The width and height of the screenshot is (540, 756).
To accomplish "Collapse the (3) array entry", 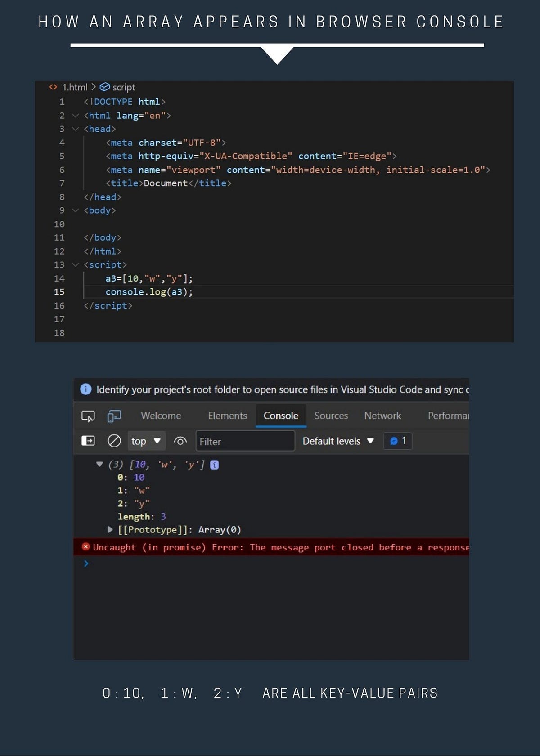I will click(x=99, y=465).
